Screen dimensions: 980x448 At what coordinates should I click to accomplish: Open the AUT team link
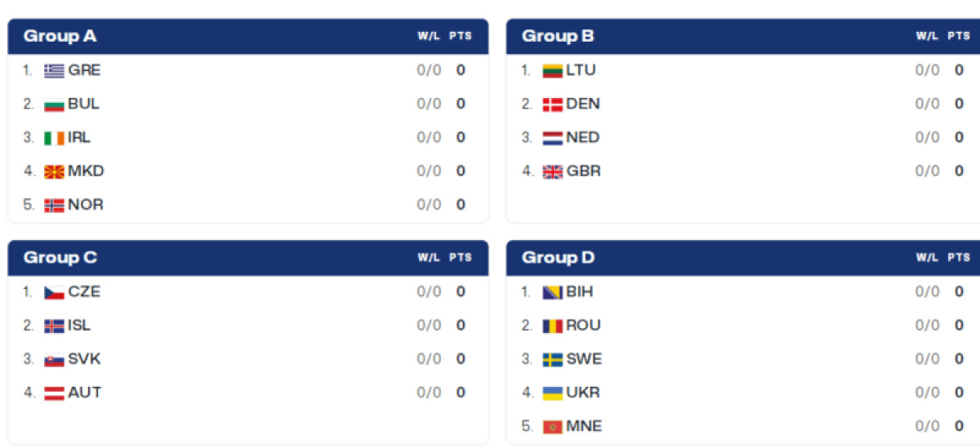click(x=85, y=393)
